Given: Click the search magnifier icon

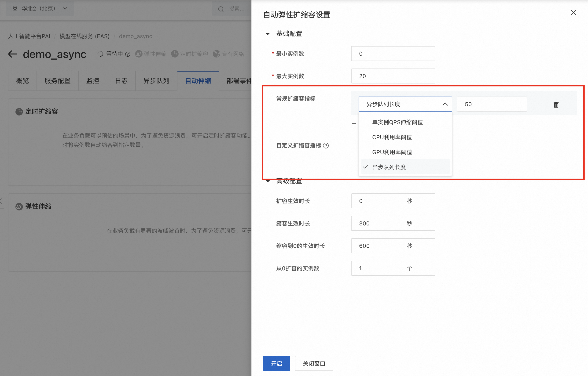Looking at the screenshot, I should point(221,9).
